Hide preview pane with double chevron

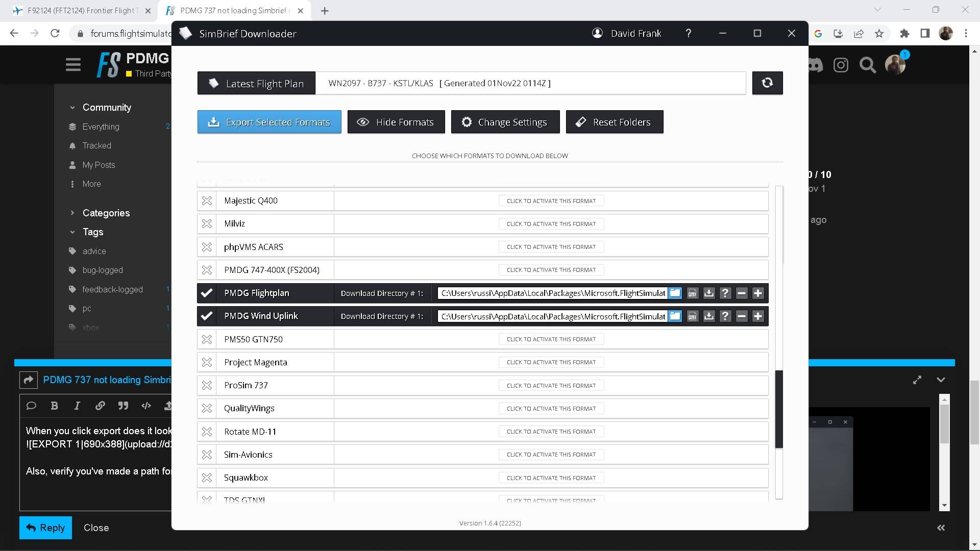pos(941,528)
